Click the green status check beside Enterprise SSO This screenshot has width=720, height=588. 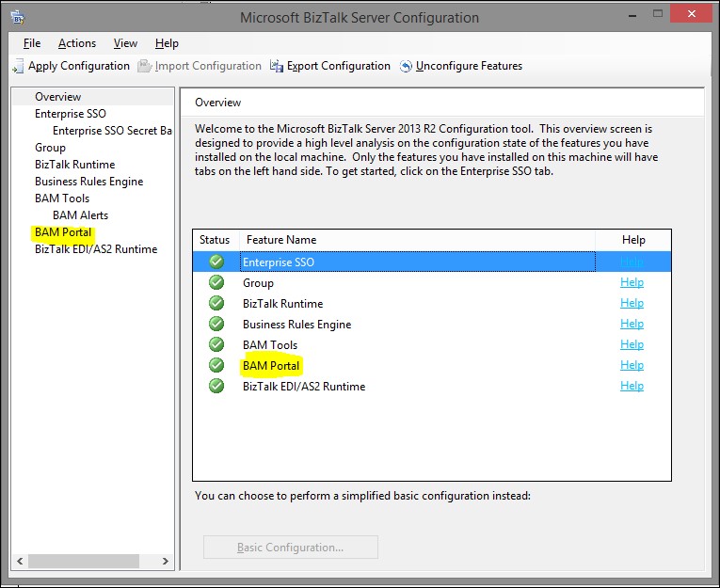click(x=216, y=262)
